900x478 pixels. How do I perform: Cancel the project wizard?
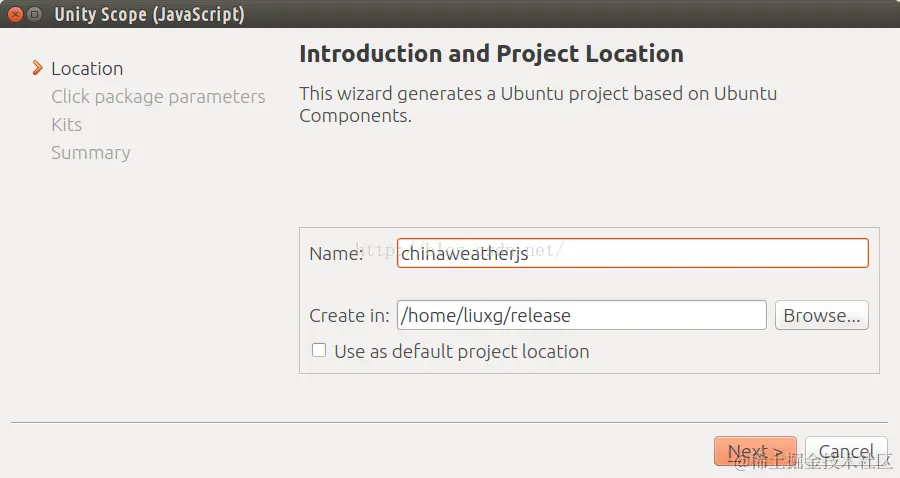[x=846, y=451]
